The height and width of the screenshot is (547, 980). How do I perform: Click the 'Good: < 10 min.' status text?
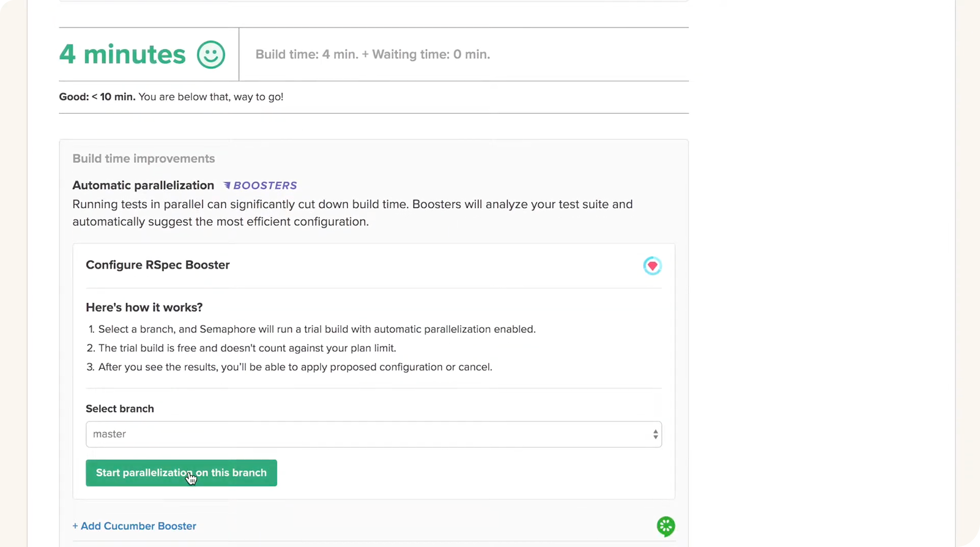97,97
